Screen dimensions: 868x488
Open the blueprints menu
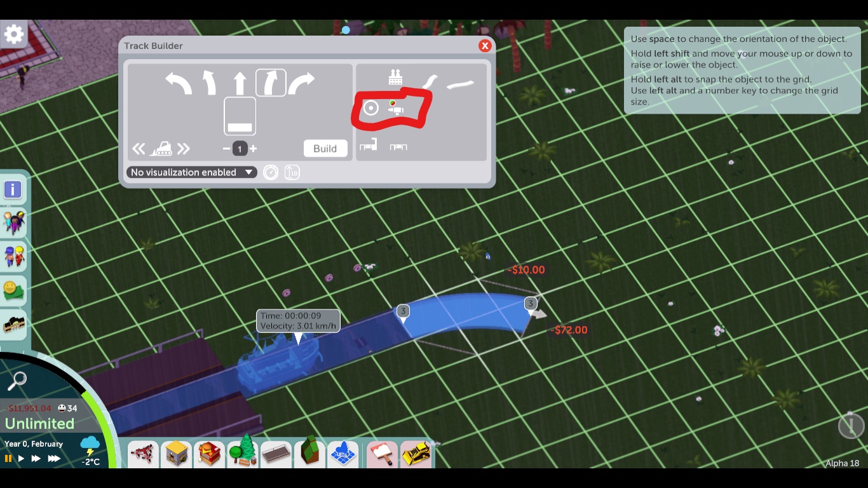coord(342,454)
